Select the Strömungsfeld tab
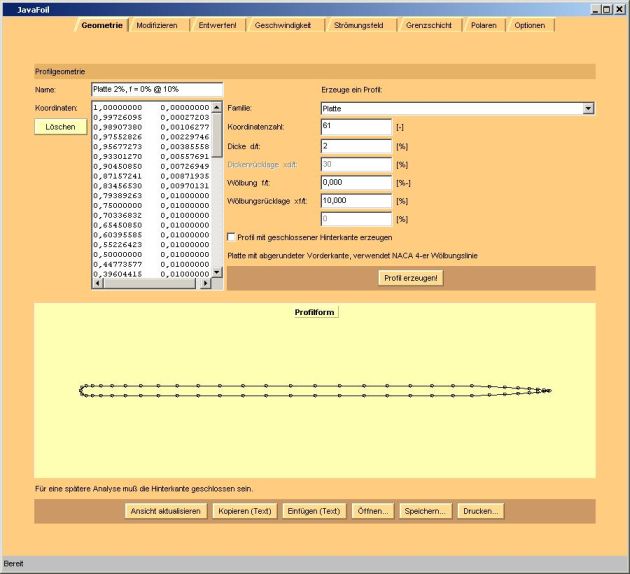Viewport: 630px width, 574px height. pyautogui.click(x=364, y=25)
